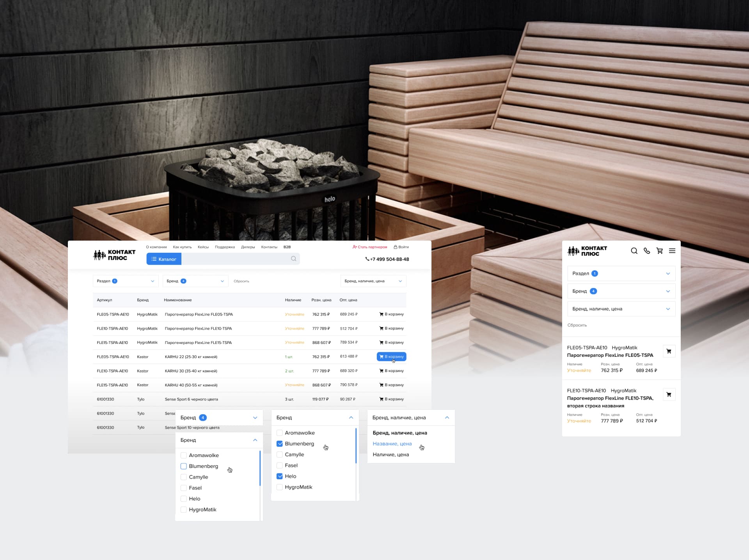This screenshot has width=749, height=560.
Task: Expand the desktop Раздел filter dropdown
Action: pos(126,281)
